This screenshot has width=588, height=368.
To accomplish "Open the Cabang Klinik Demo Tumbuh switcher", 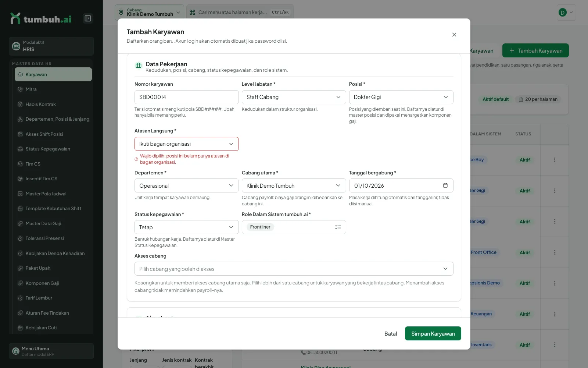I will (149, 13).
